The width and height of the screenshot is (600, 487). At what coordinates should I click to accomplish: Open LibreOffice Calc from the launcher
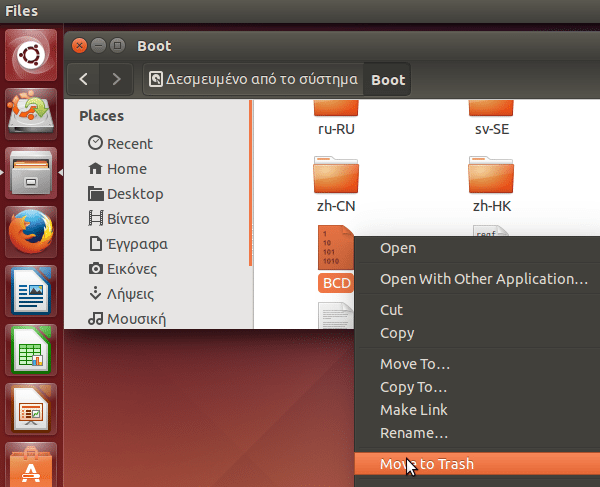tap(33, 351)
